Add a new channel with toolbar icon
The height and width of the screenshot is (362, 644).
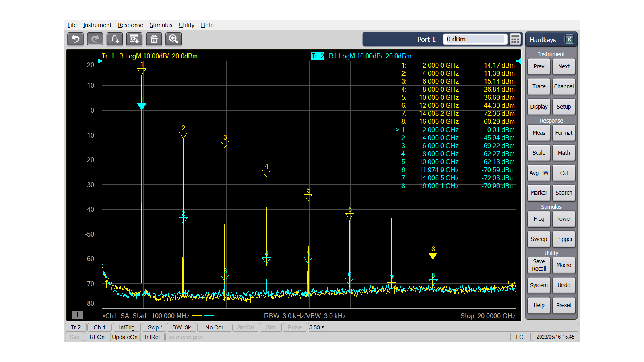click(134, 39)
